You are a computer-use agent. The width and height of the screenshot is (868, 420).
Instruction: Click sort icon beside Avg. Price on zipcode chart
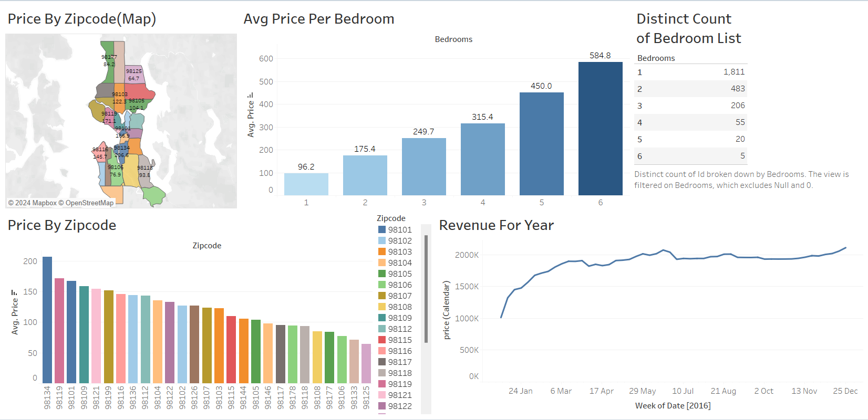tap(14, 292)
